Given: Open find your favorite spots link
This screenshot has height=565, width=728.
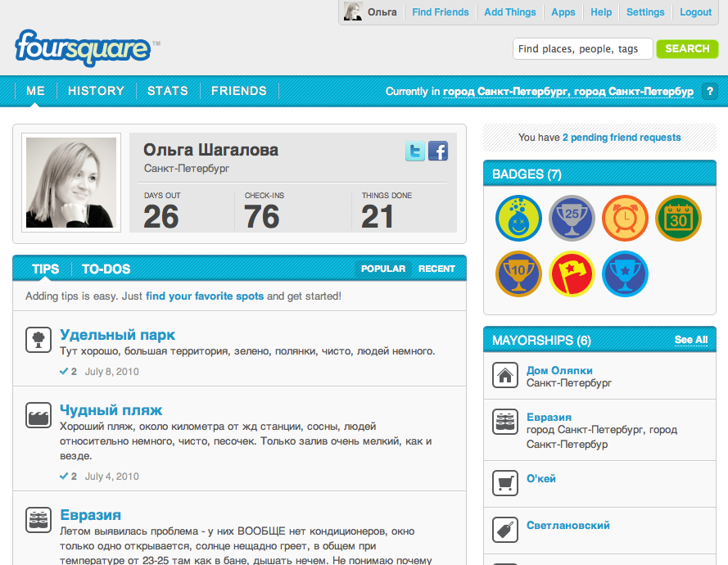Looking at the screenshot, I should 205,296.
